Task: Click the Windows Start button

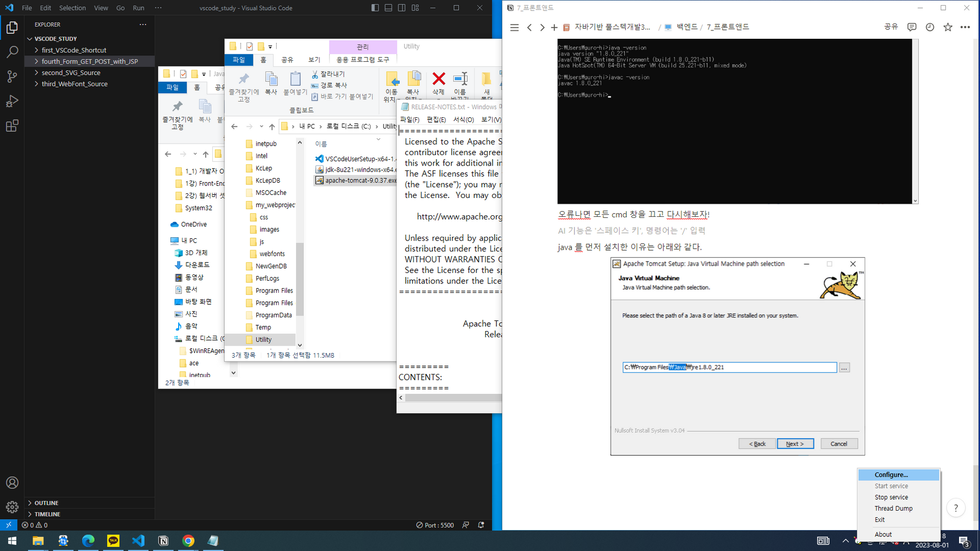Action: click(x=12, y=541)
